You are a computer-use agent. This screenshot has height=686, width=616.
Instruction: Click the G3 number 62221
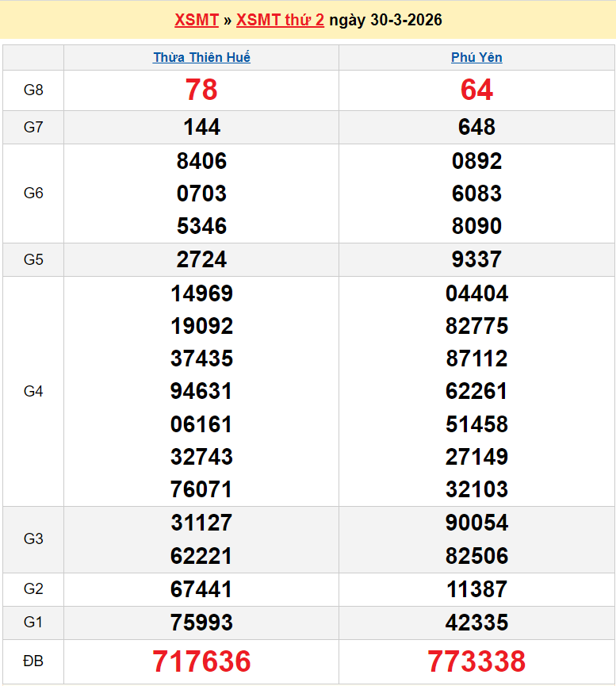(201, 555)
